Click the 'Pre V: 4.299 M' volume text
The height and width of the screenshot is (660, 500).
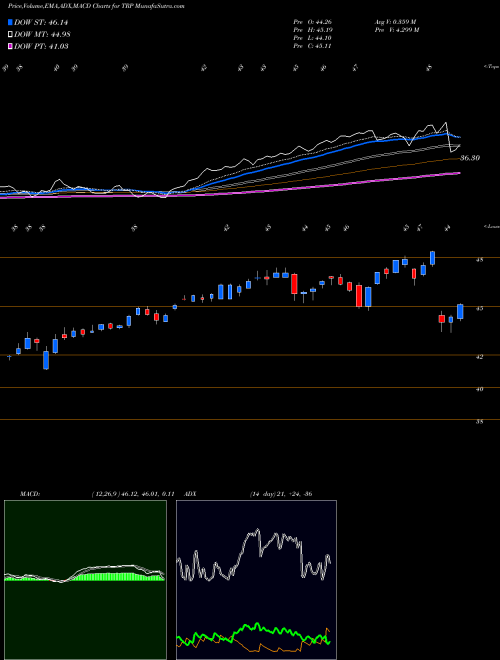[x=397, y=30]
